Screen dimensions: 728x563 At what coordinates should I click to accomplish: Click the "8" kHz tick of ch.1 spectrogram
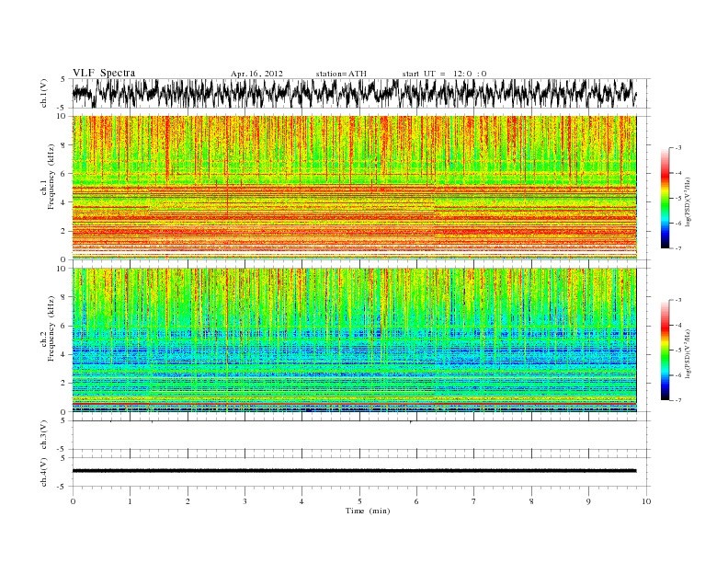pos(64,145)
